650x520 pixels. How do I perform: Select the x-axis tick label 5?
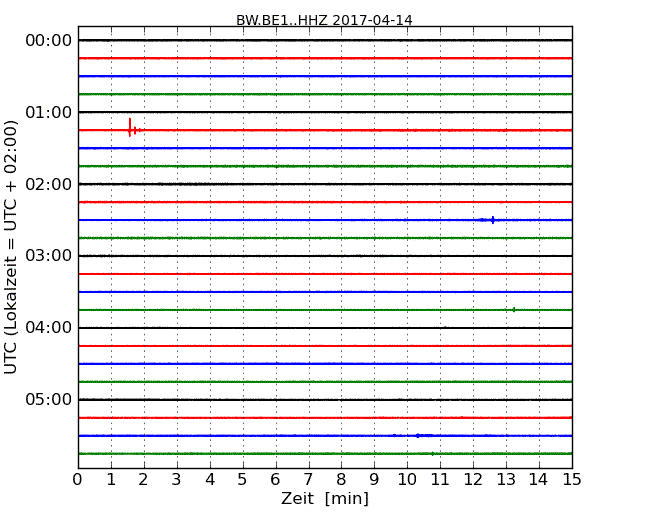click(x=243, y=480)
